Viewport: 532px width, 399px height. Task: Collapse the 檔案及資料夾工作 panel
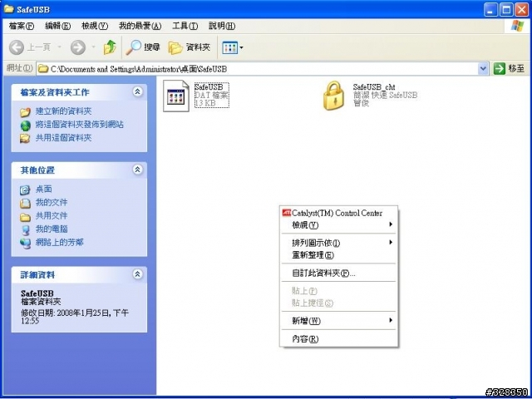pos(137,91)
